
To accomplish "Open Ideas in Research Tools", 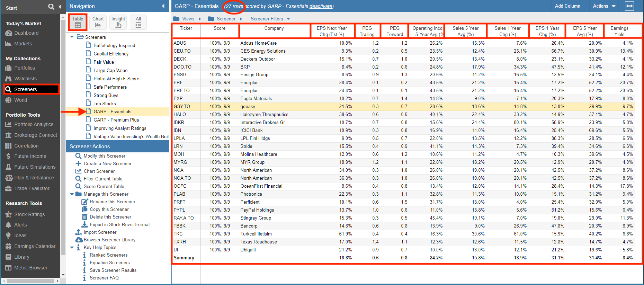I will click(16, 235).
